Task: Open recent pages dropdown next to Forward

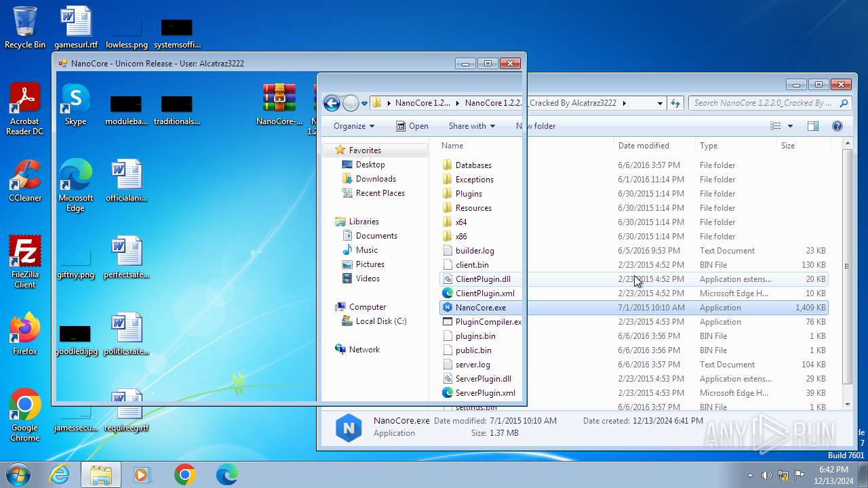Action: pos(364,104)
